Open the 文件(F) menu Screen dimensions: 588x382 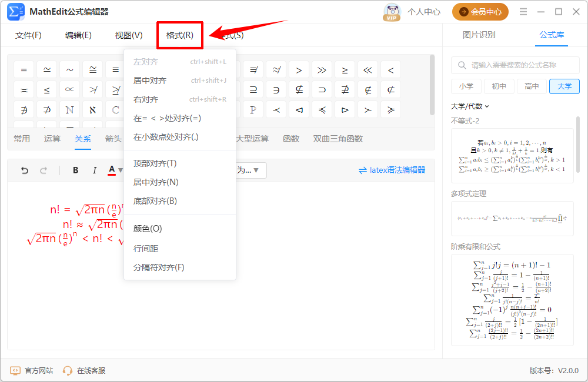click(28, 35)
